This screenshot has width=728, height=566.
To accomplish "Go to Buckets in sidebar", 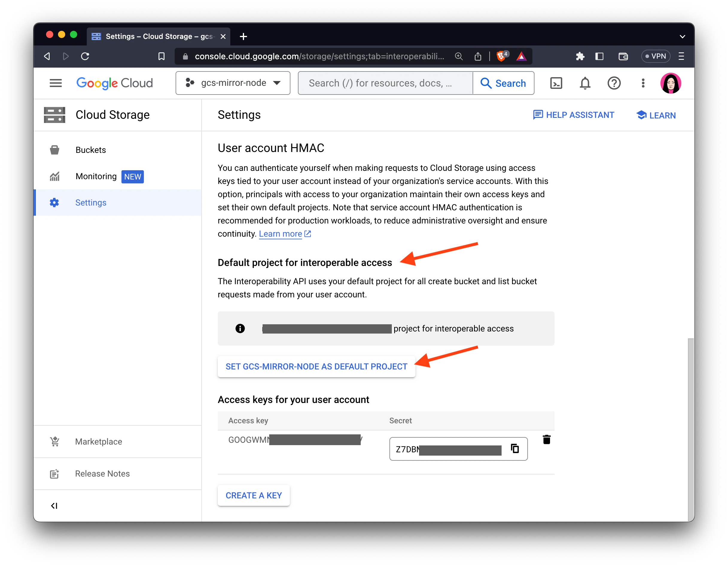I will click(x=91, y=150).
